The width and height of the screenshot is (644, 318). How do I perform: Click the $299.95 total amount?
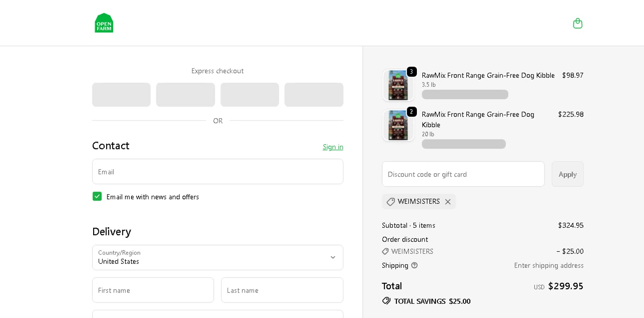pyautogui.click(x=565, y=286)
